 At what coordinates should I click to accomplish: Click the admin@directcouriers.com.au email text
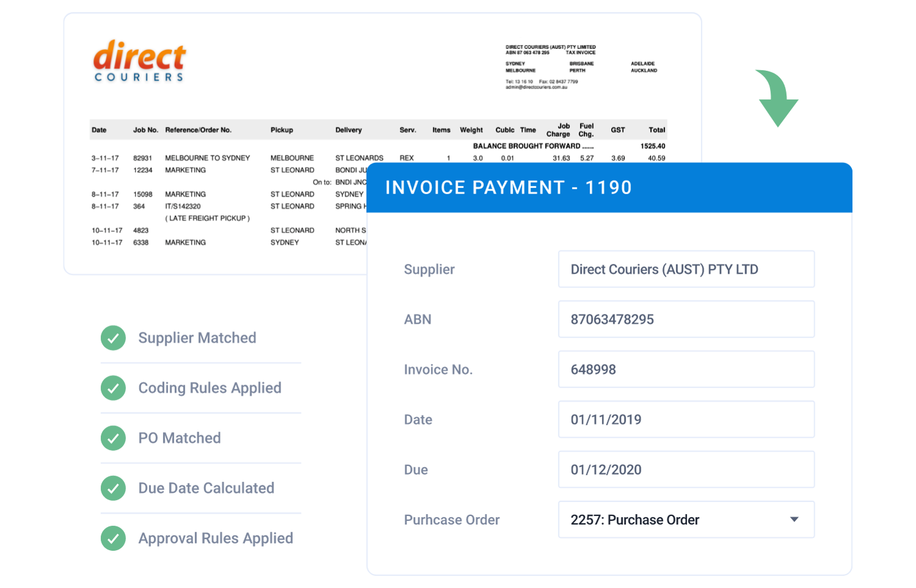(x=536, y=87)
